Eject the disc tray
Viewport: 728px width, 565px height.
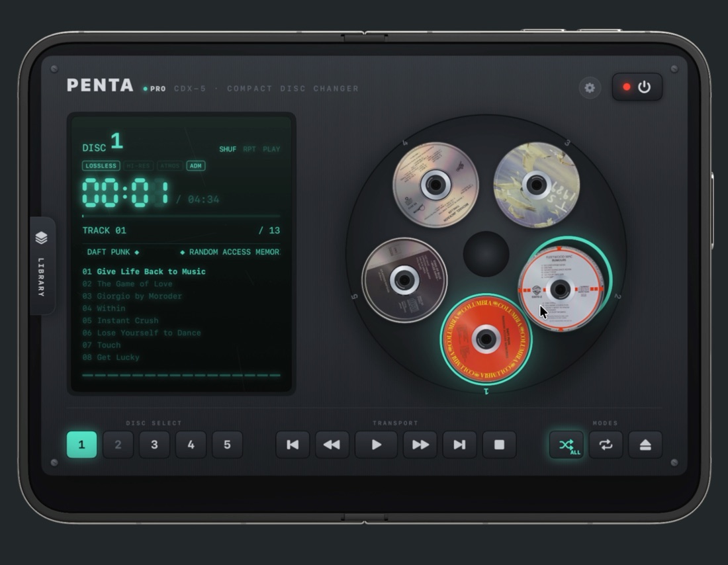(x=645, y=445)
